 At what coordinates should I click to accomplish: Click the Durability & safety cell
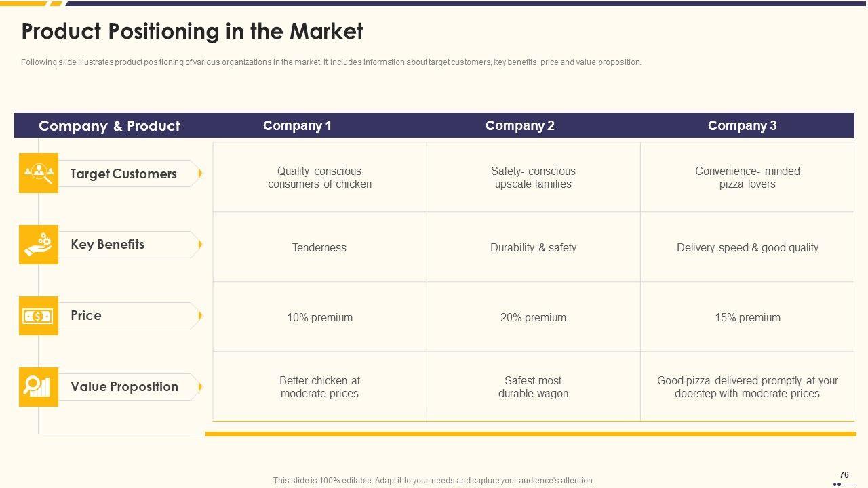533,248
